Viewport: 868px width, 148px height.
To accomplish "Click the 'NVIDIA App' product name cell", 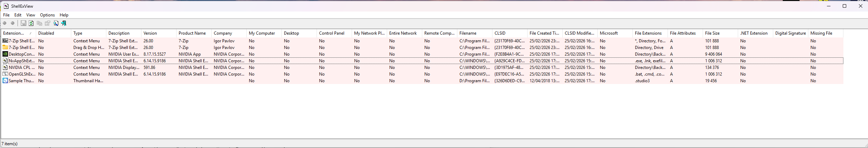I will click(194, 54).
